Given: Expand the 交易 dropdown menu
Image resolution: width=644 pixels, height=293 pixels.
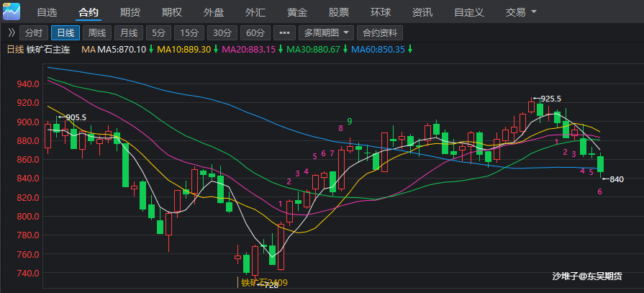Looking at the screenshot, I should click(521, 12).
